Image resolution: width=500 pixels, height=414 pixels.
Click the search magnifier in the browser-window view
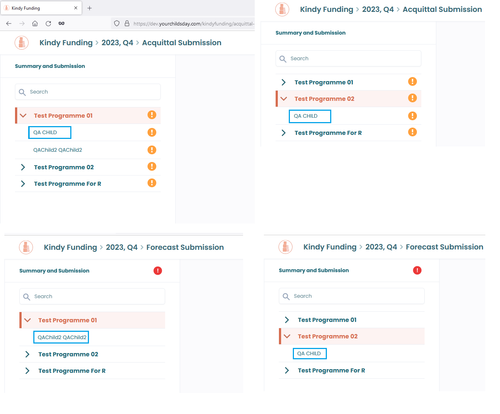pos(22,92)
